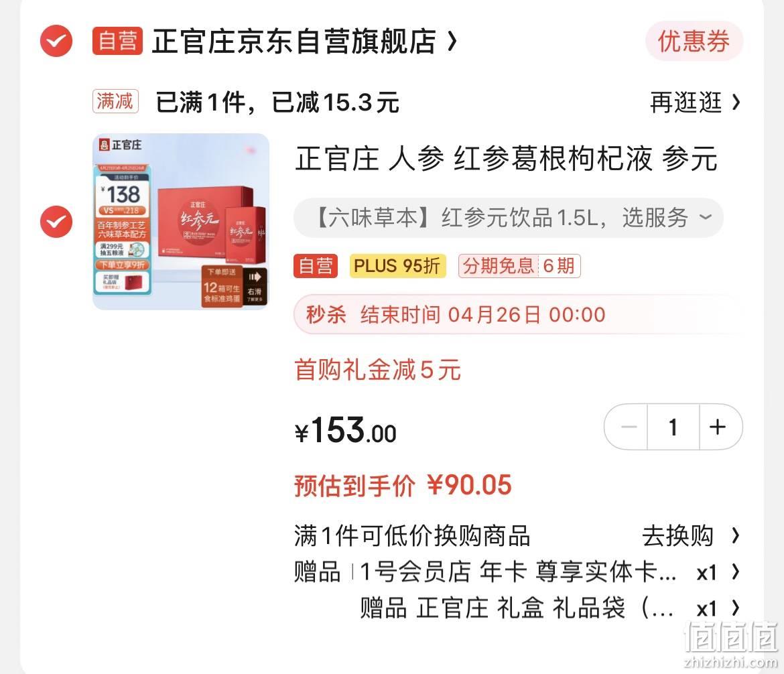Click the red 自营 badge under product title
This screenshot has height=674, width=784.
point(316,266)
